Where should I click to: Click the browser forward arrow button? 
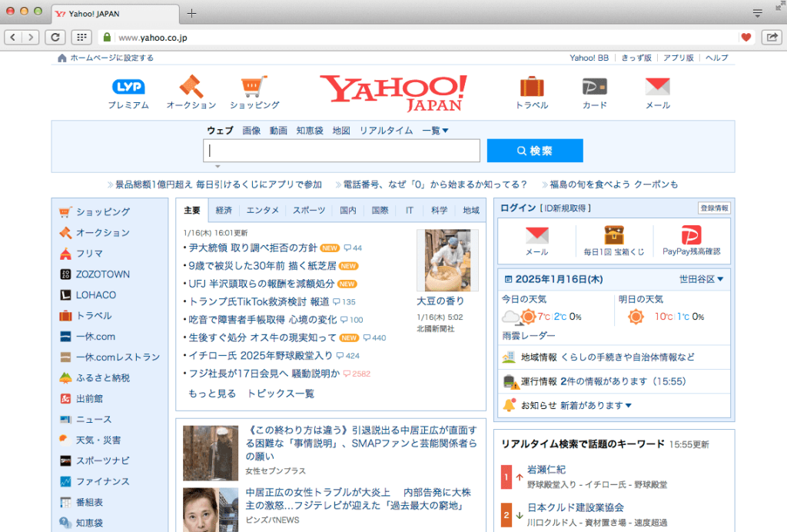click(31, 37)
